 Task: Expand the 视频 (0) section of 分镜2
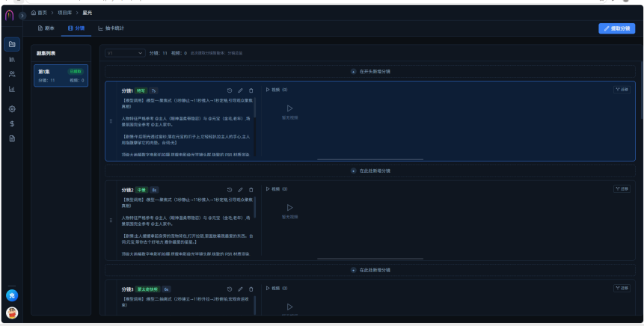(277, 189)
